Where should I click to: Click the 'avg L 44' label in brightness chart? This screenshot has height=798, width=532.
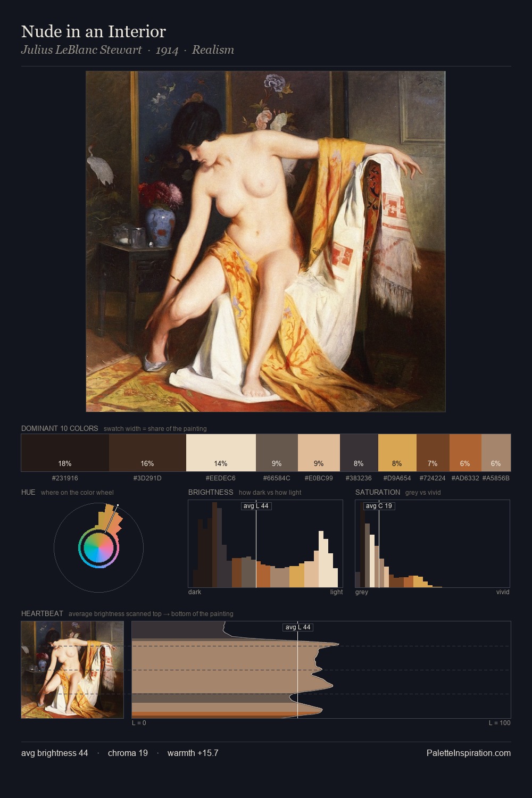(x=256, y=506)
